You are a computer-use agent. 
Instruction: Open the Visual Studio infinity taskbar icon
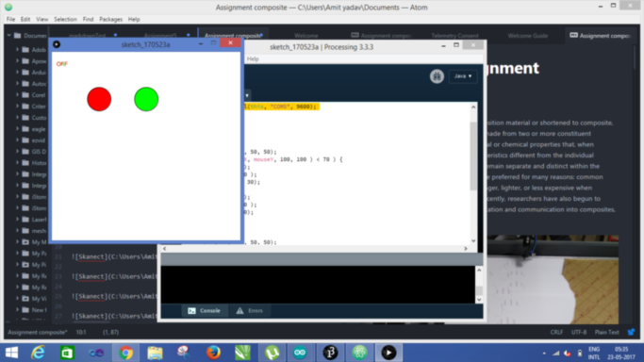96,353
